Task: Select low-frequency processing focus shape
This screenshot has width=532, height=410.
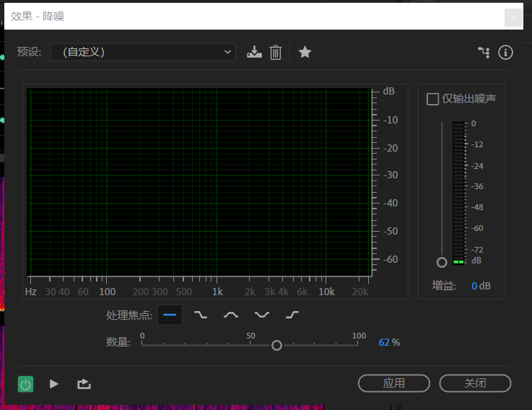Action: [x=201, y=315]
